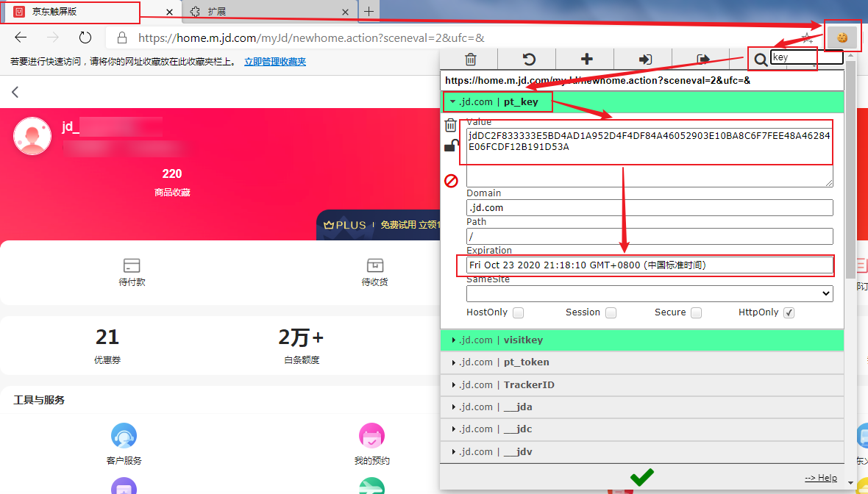Click the export cookies icon
This screenshot has height=494, width=868.
pos(703,60)
